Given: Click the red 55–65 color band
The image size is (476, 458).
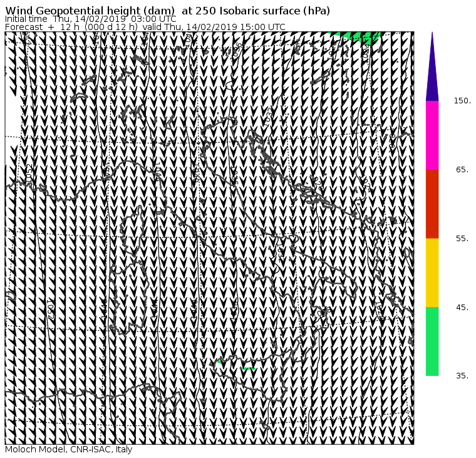Looking at the screenshot, I should [x=432, y=204].
